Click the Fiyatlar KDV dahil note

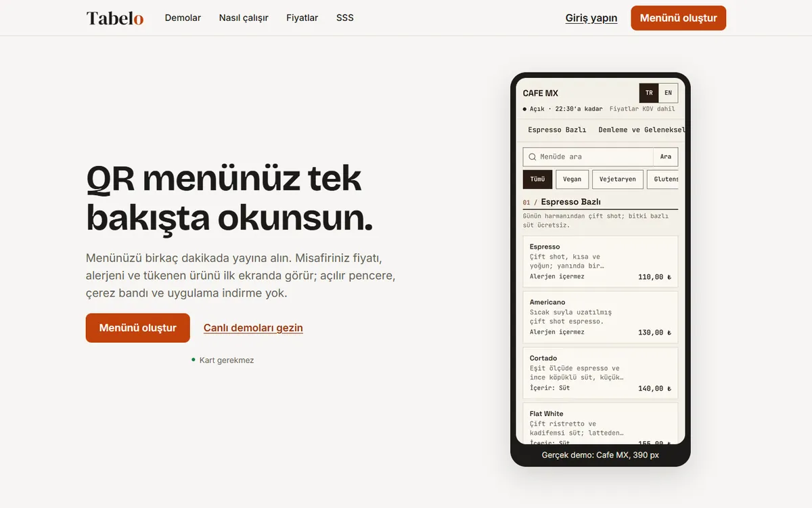point(642,109)
